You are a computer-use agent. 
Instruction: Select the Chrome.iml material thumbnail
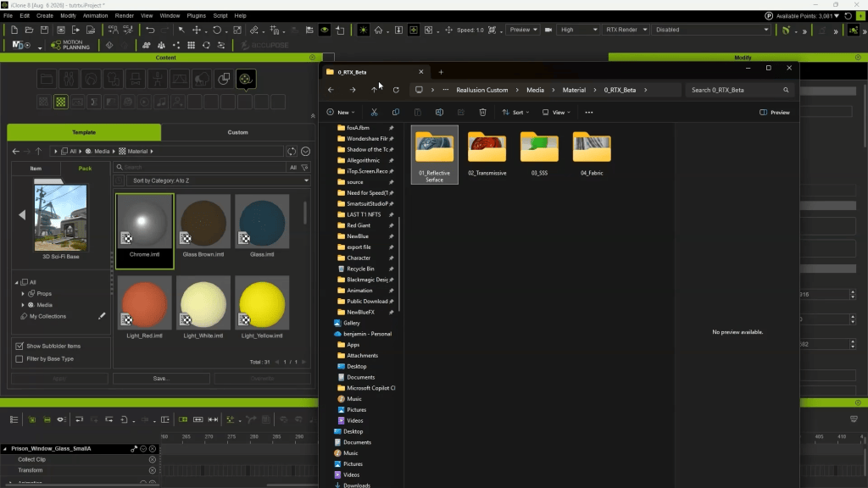[144, 230]
